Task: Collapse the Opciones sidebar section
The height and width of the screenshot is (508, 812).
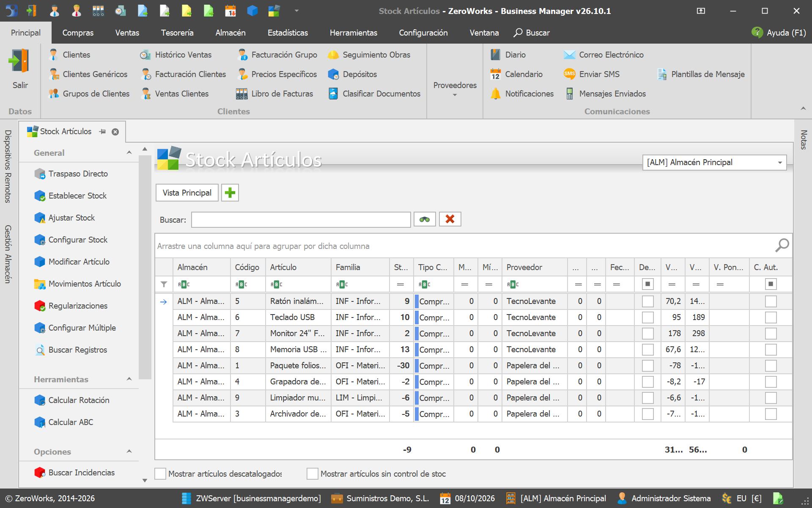Action: pos(129,452)
